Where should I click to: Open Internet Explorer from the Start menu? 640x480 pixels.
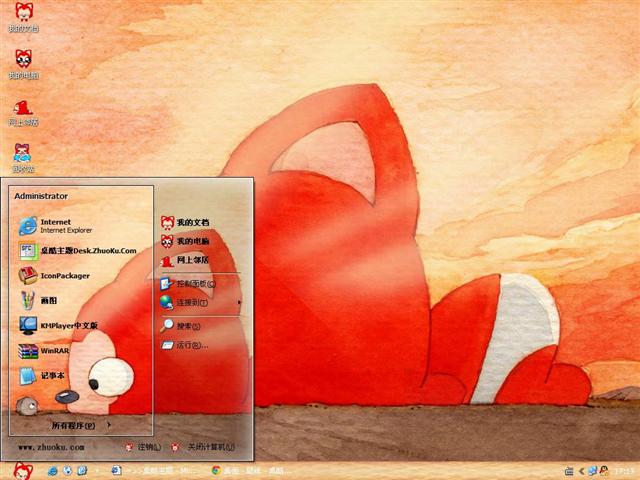[x=66, y=225]
